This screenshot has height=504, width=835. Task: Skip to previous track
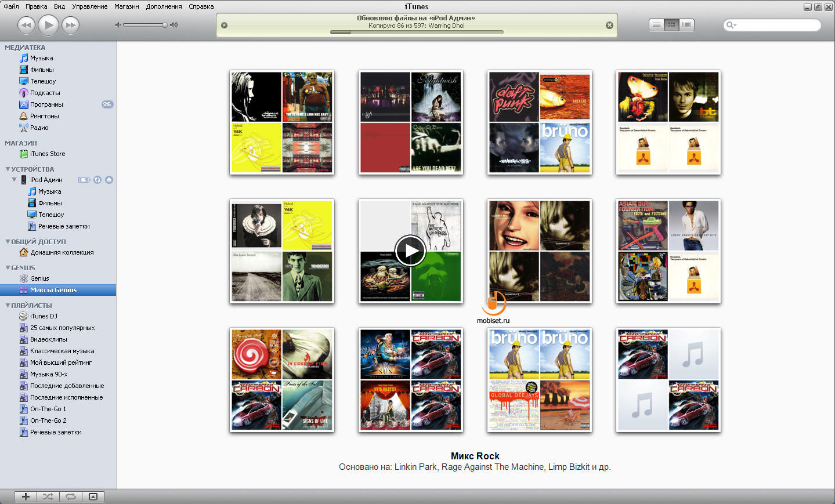(26, 25)
